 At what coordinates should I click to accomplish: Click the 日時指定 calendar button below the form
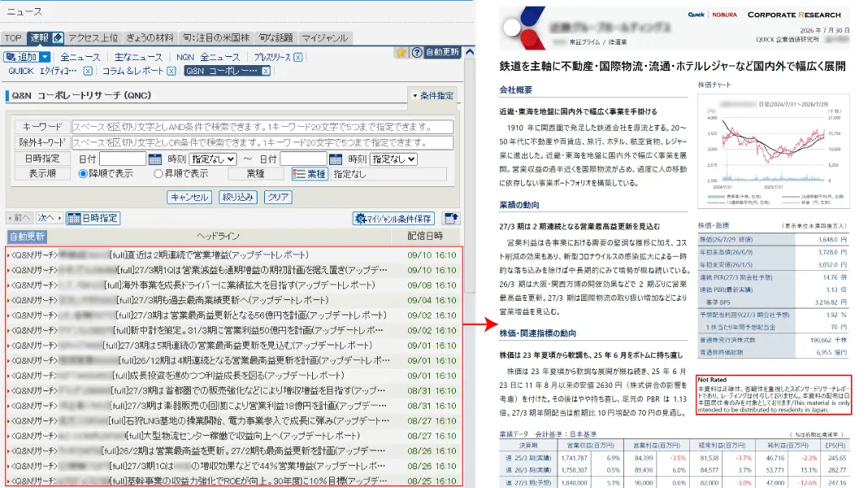(93, 218)
